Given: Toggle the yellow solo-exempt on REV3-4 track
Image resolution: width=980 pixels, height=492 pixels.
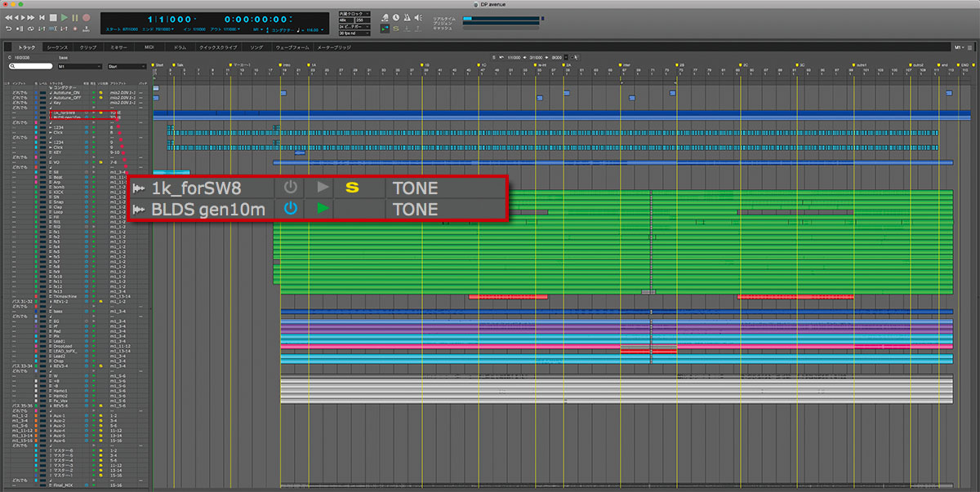Looking at the screenshot, I should (100, 366).
